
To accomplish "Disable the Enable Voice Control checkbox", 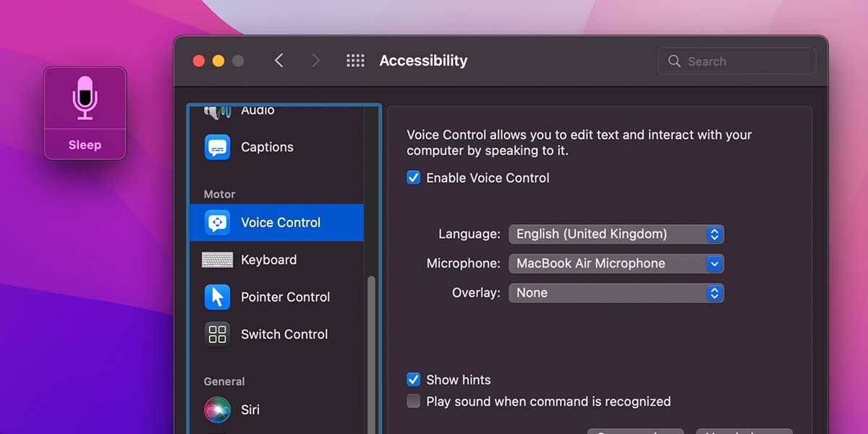I will pyautogui.click(x=414, y=178).
